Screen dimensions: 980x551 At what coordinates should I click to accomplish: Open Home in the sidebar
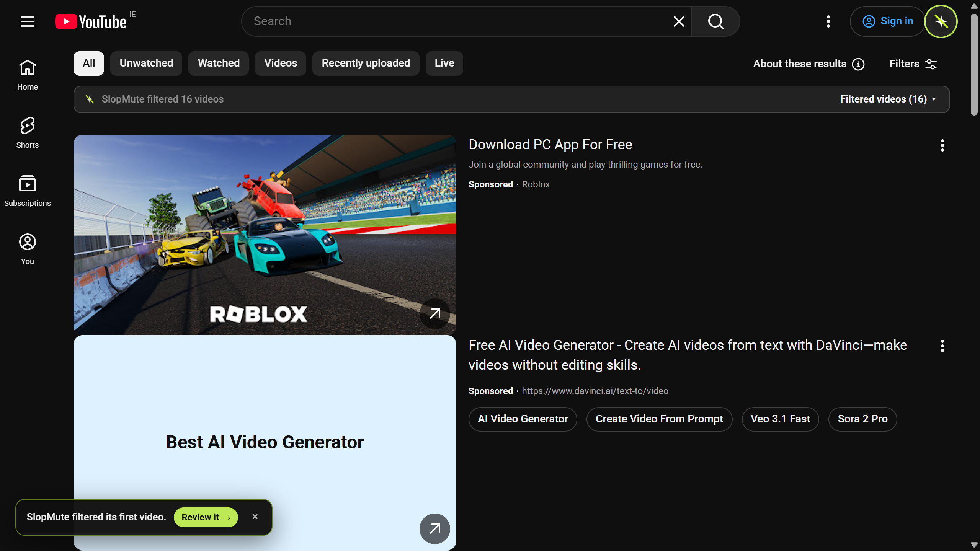(28, 75)
